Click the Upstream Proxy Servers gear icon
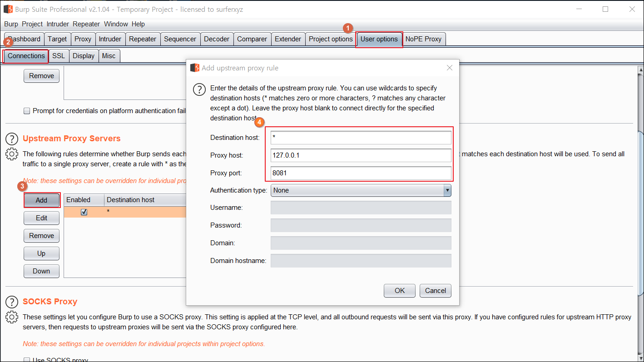The image size is (644, 362). point(12,154)
